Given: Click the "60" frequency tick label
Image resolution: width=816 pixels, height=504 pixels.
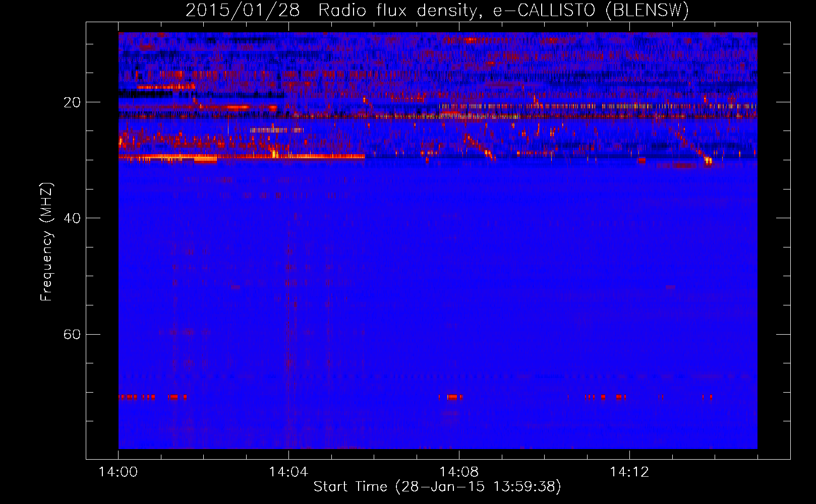Looking at the screenshot, I should 72,334.
